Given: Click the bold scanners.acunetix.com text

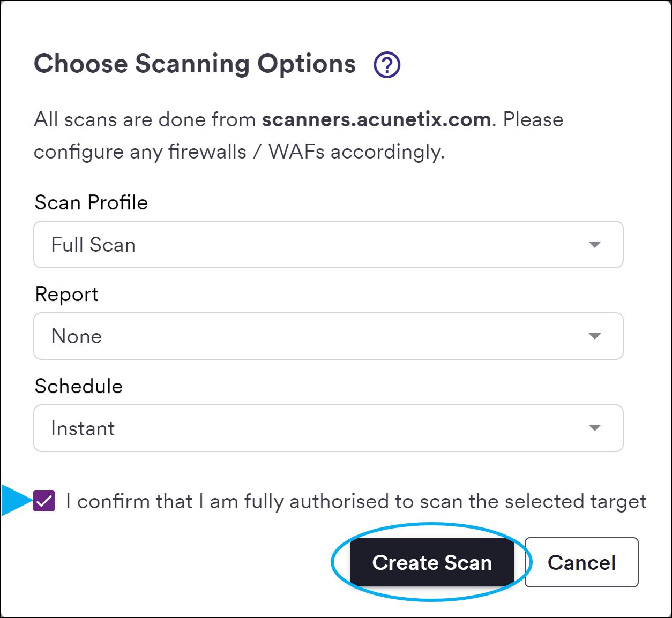Looking at the screenshot, I should pyautogui.click(x=376, y=119).
